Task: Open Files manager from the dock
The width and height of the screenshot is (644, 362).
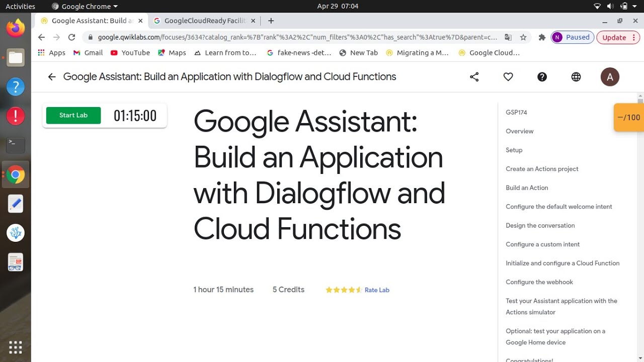Action: 16,57
